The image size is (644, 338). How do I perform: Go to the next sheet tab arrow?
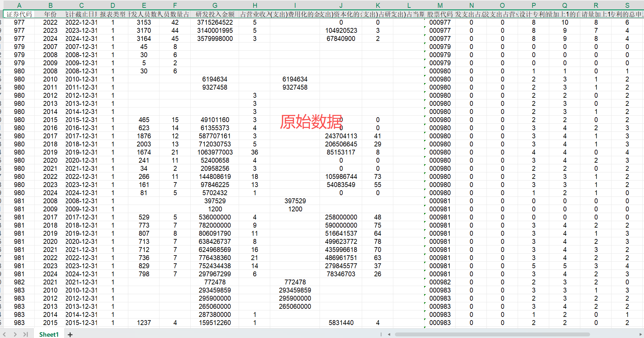(x=15, y=334)
